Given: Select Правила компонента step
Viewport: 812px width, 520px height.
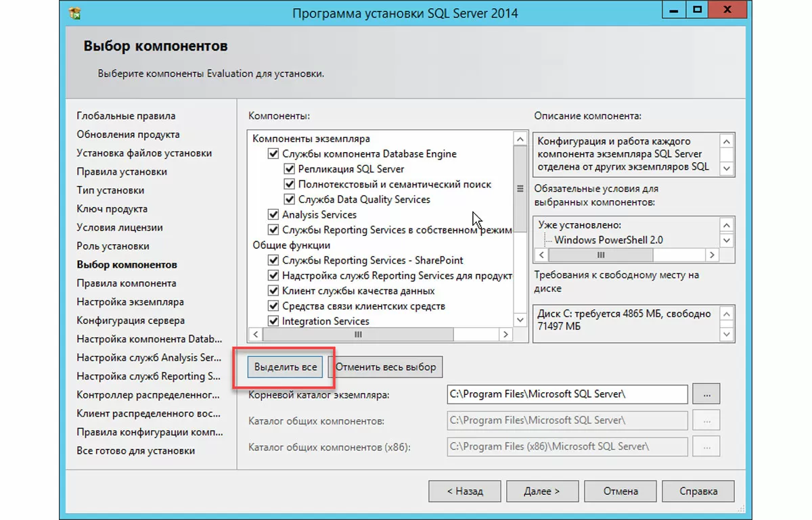Looking at the screenshot, I should tap(127, 283).
